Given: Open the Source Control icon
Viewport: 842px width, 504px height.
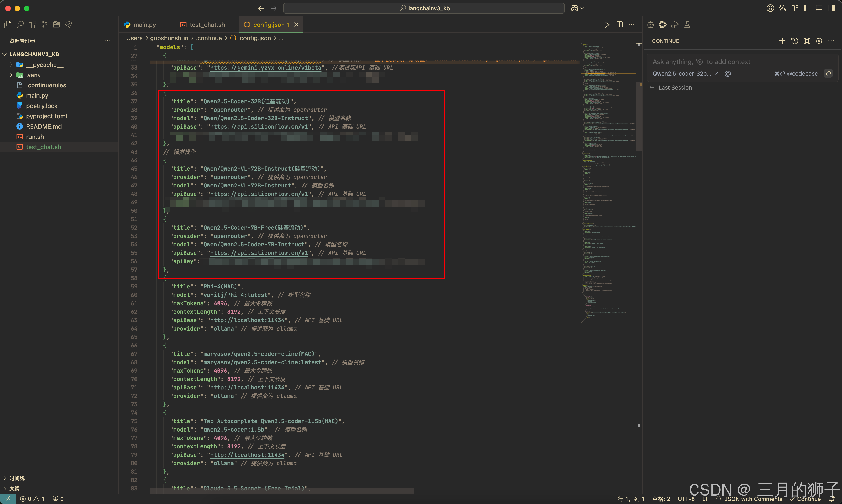Looking at the screenshot, I should point(44,25).
